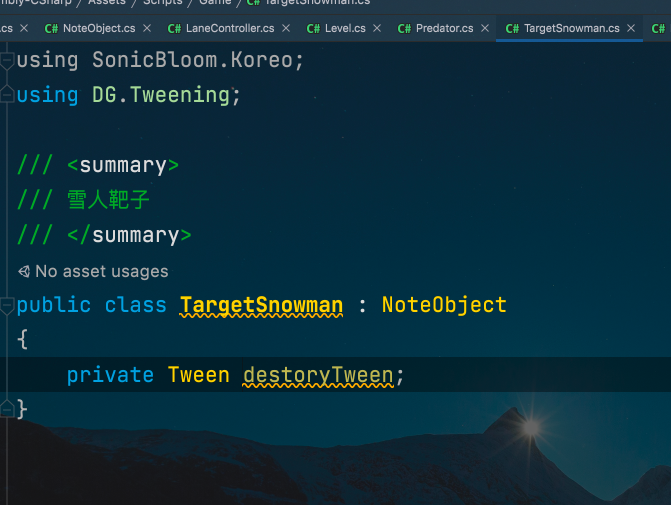This screenshot has width=671, height=505.
Task: Close the LaneController.cs tab
Action: 286,28
